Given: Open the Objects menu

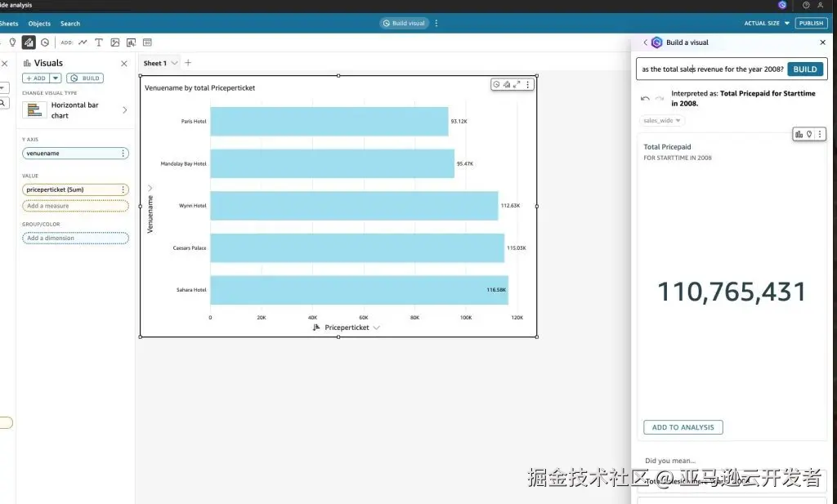Looking at the screenshot, I should point(39,24).
